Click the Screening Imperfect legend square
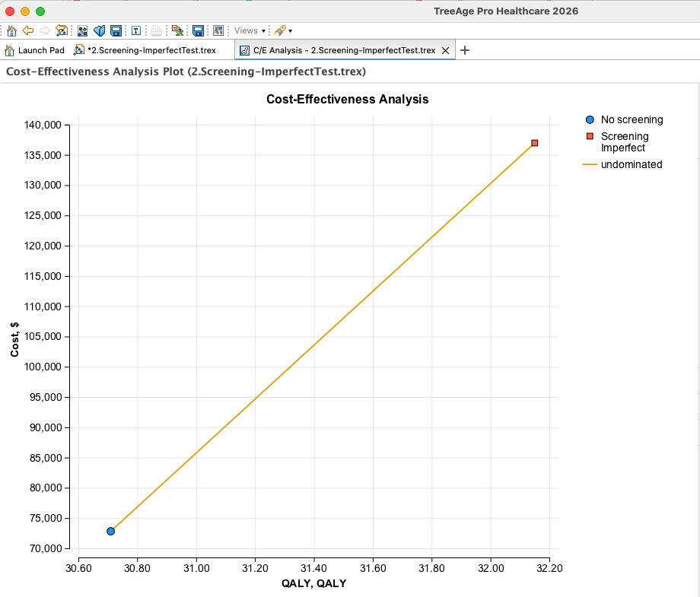 click(590, 136)
